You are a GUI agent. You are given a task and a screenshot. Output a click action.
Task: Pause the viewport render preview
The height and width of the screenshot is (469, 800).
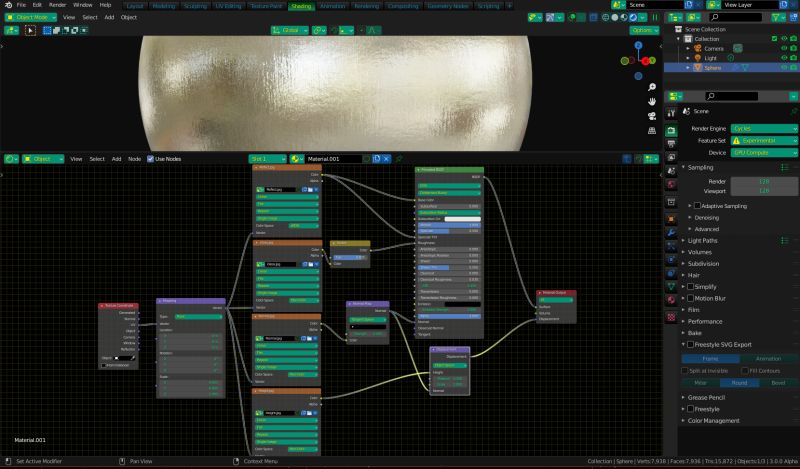(655, 17)
